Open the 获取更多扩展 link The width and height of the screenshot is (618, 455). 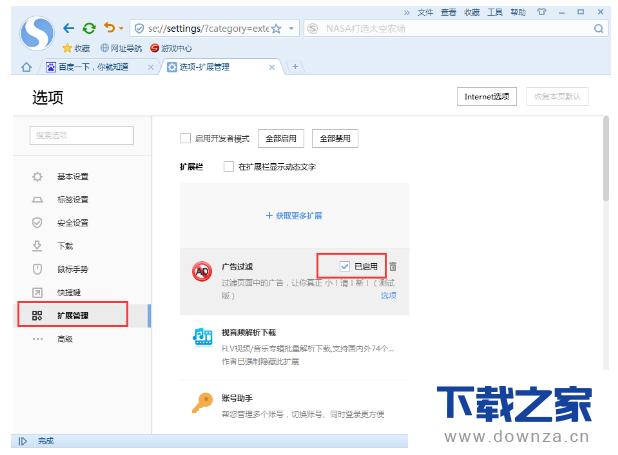(x=294, y=215)
